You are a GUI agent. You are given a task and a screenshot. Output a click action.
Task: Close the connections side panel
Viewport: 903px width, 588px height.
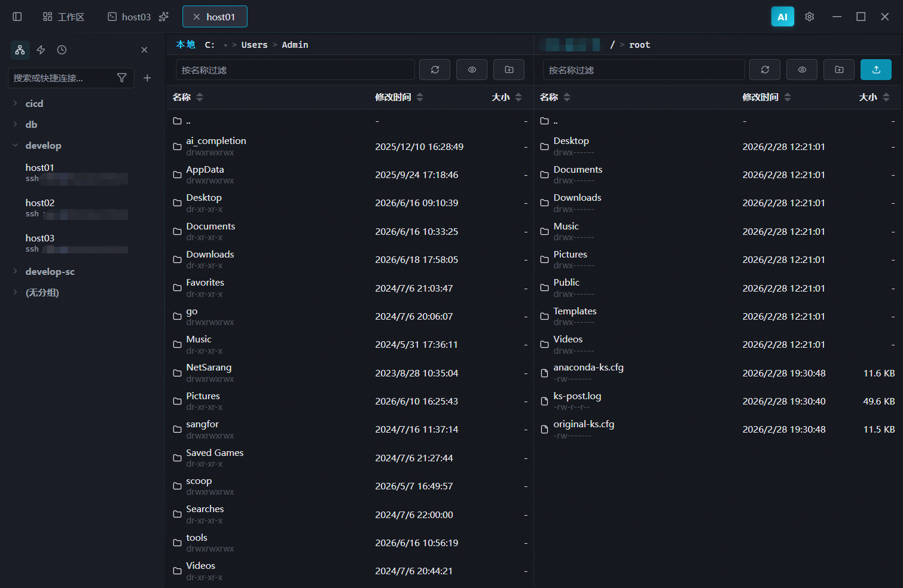coord(144,50)
